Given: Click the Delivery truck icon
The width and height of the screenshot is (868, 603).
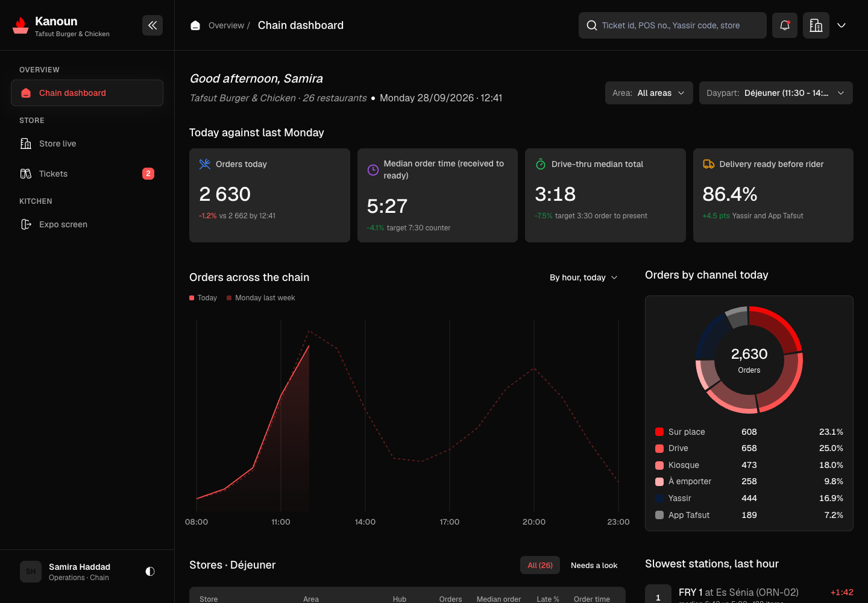Looking at the screenshot, I should (709, 164).
